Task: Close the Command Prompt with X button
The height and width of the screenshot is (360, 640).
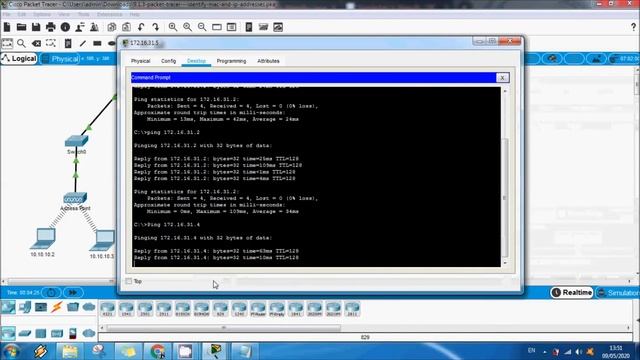Action: pyautogui.click(x=502, y=78)
